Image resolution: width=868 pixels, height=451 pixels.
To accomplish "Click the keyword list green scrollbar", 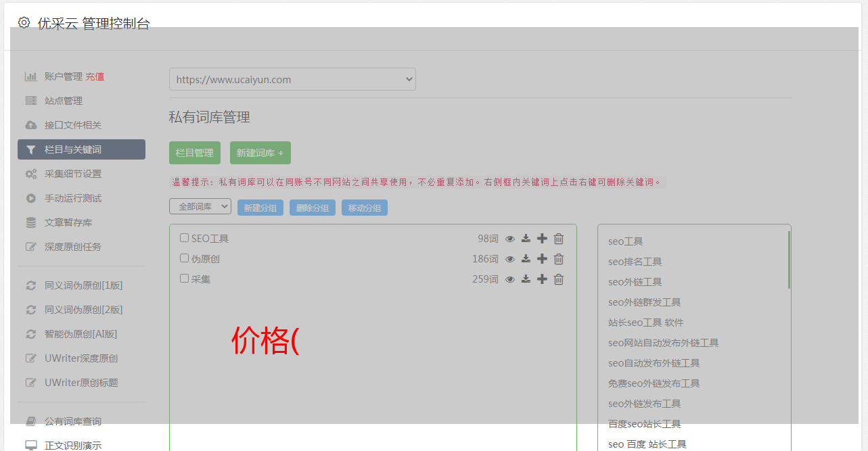I will 789,260.
